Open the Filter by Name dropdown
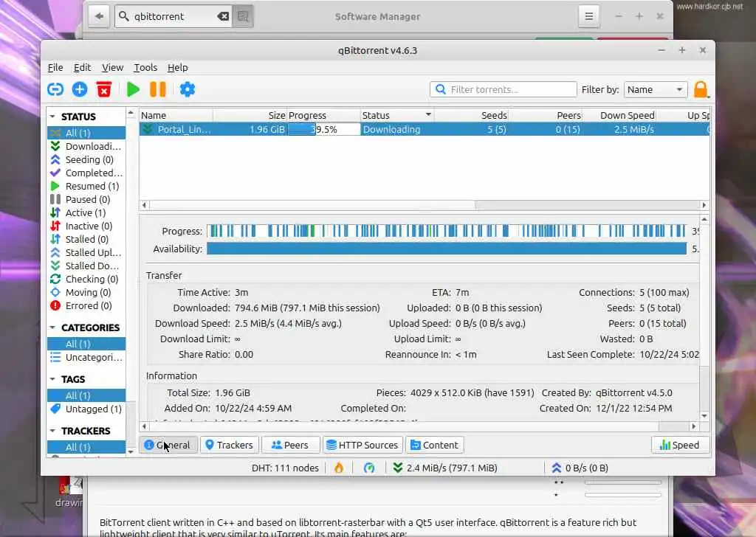 pyautogui.click(x=656, y=89)
